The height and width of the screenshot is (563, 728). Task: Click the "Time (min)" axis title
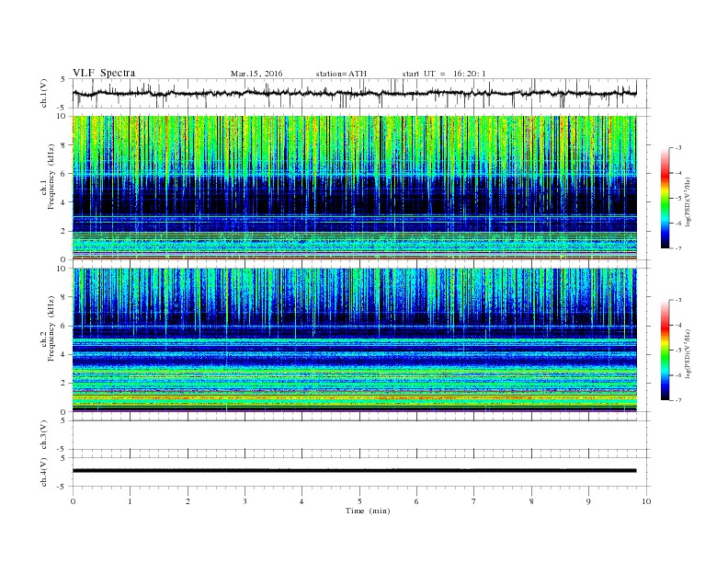[368, 511]
